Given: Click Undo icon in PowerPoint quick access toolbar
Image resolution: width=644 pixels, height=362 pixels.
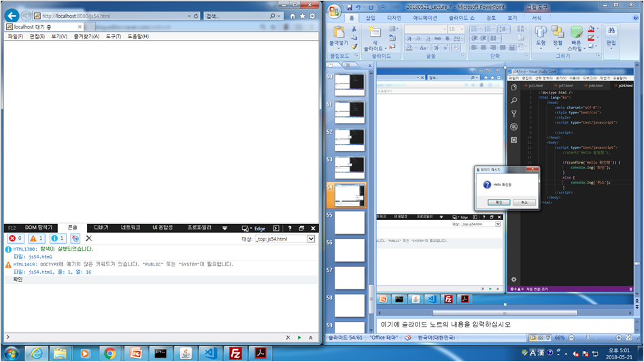Looking at the screenshot, I should coord(358,7).
